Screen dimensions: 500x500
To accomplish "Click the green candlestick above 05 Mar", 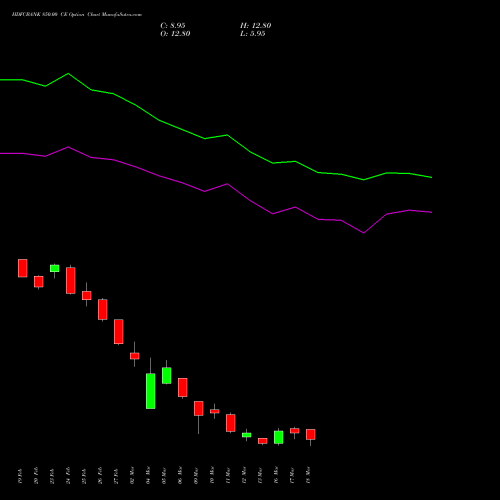I will tap(167, 376).
